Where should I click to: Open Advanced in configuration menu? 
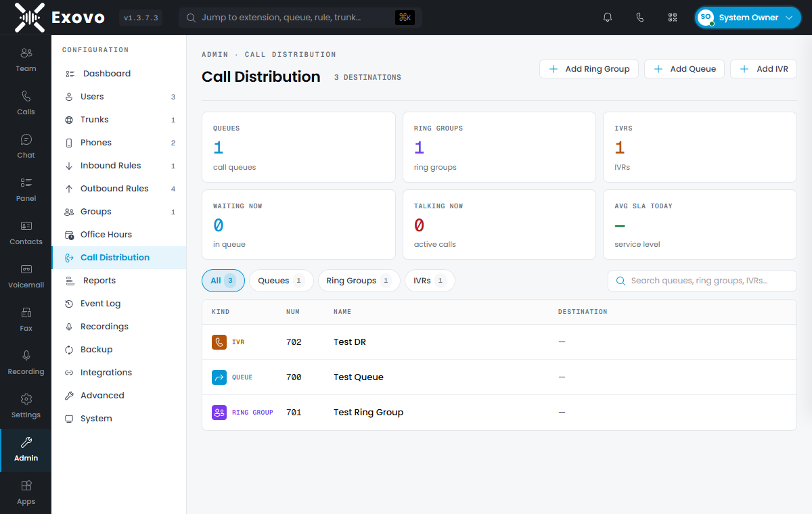point(118,396)
